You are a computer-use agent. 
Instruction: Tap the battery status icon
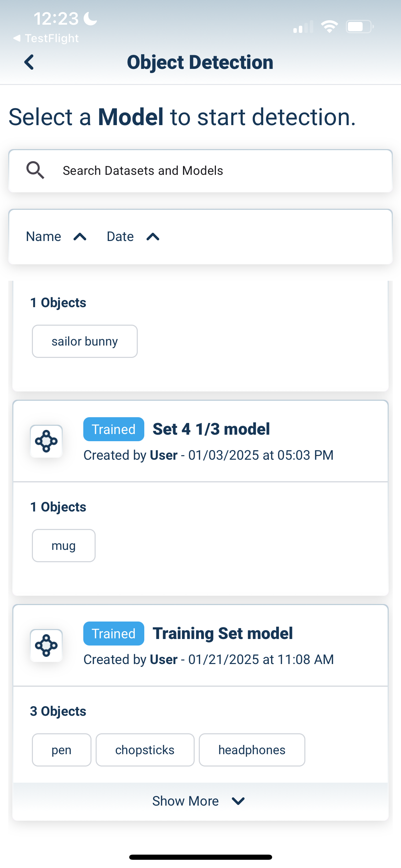click(x=359, y=27)
